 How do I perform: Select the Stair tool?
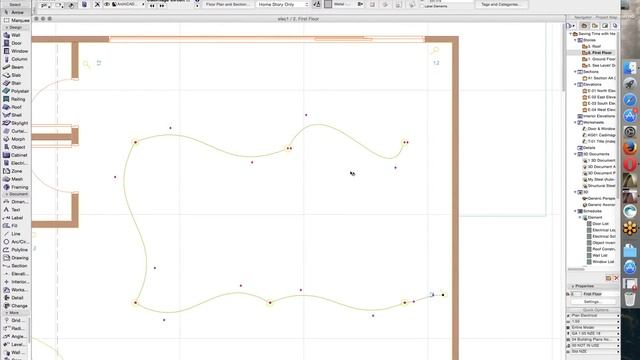pyautogui.click(x=15, y=83)
